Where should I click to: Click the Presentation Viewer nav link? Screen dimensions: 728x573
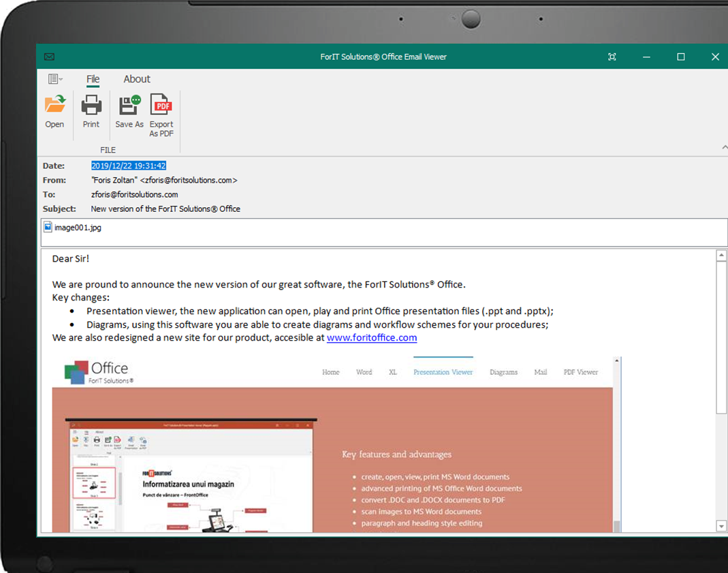click(x=443, y=372)
